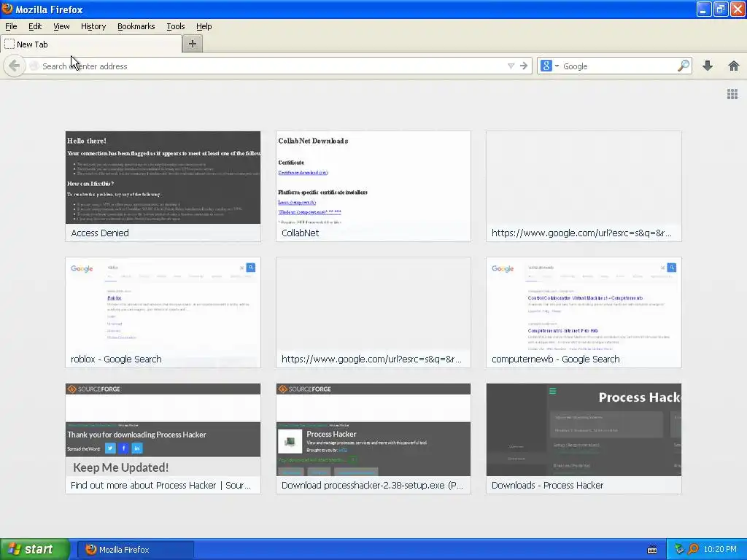Click the Google 'g' search engine icon
The image size is (747, 560).
click(546, 66)
